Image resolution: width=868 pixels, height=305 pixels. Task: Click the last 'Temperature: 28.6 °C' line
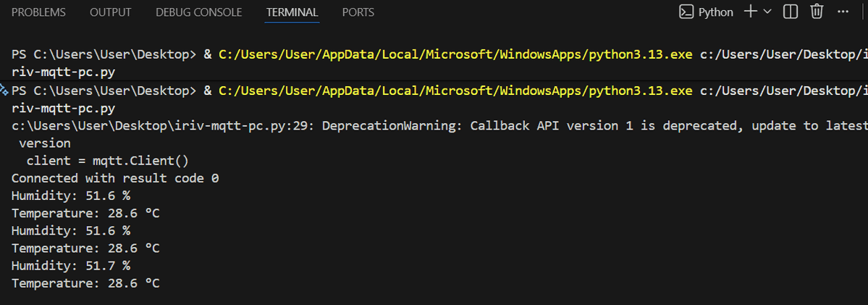86,283
